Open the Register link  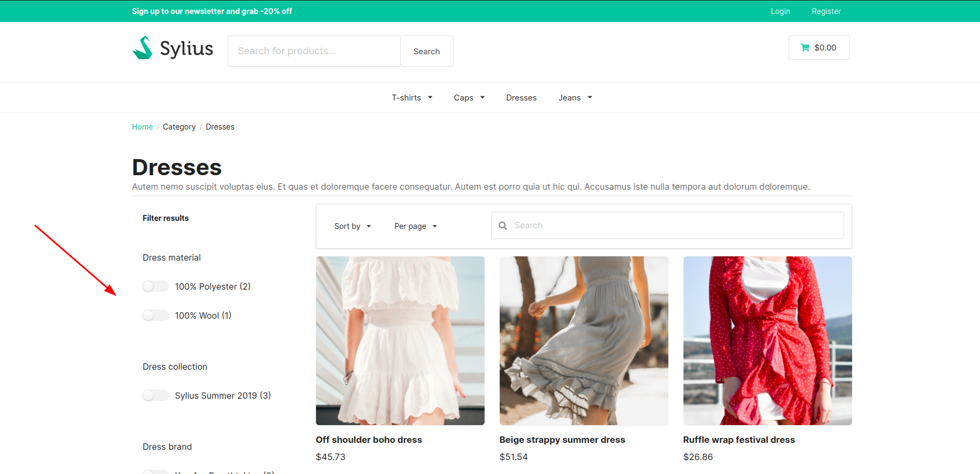pos(826,11)
